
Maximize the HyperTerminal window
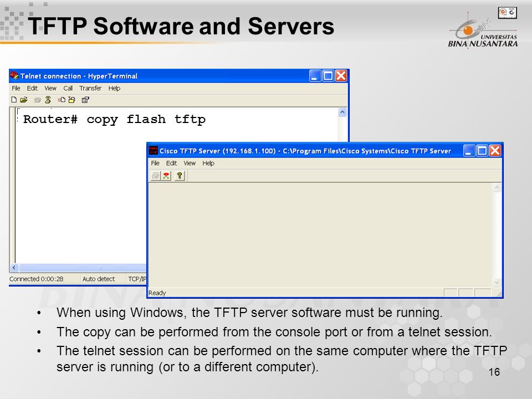(x=328, y=76)
